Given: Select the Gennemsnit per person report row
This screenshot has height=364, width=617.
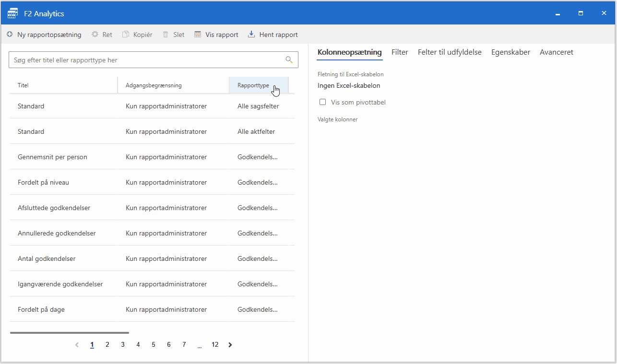Looking at the screenshot, I should [x=53, y=157].
